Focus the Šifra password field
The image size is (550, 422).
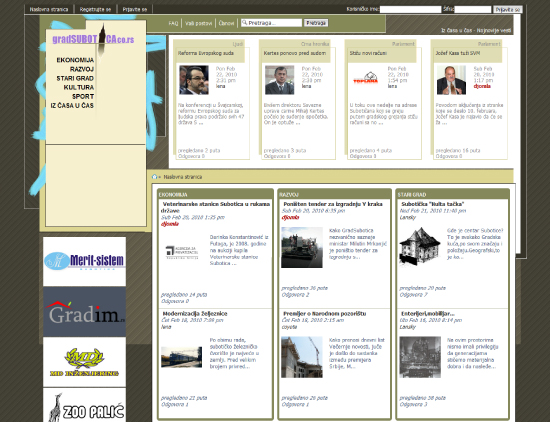point(473,9)
